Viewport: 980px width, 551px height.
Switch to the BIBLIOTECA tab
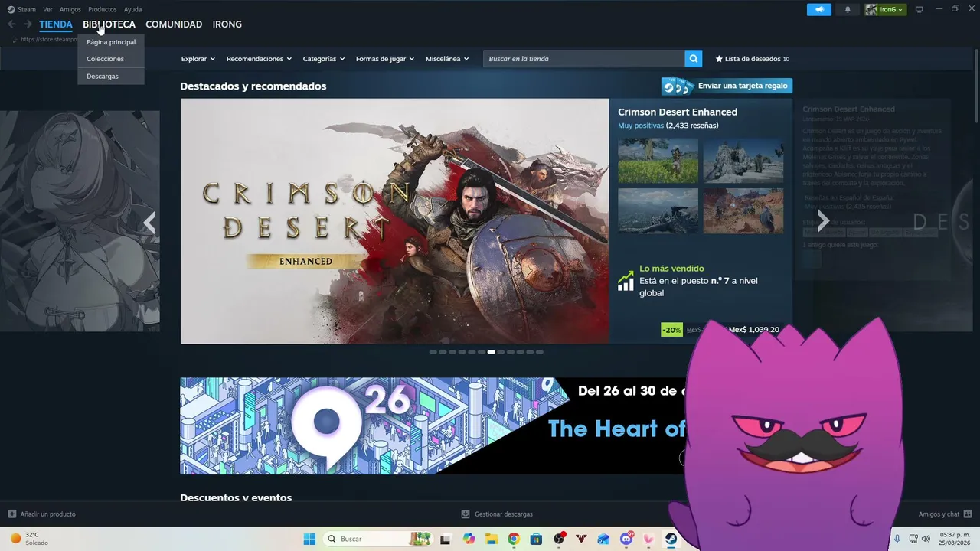coord(109,24)
